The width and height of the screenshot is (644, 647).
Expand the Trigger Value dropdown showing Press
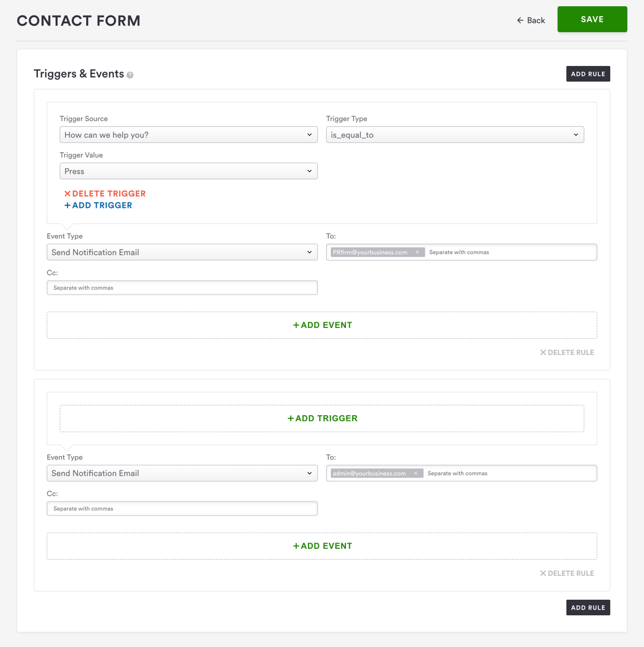[x=189, y=171]
